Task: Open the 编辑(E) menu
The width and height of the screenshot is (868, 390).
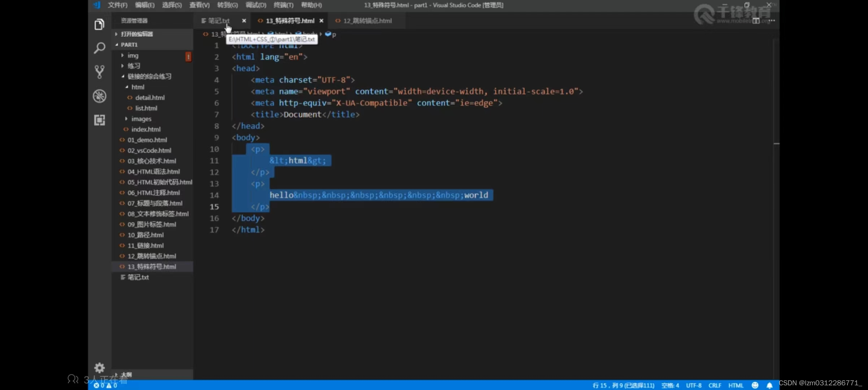Action: pyautogui.click(x=145, y=5)
